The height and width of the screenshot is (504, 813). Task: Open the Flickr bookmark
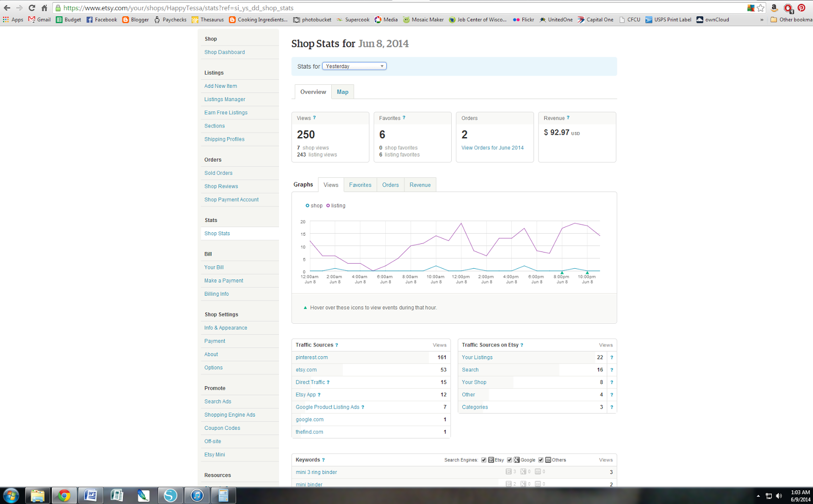coord(523,20)
